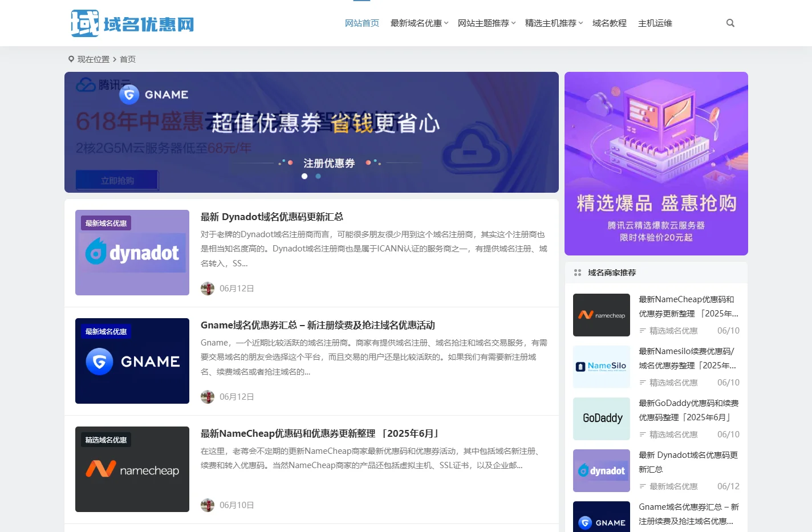The image size is (812, 532).
Task: Open the GNAME article thumbnail image
Action: pos(132,361)
